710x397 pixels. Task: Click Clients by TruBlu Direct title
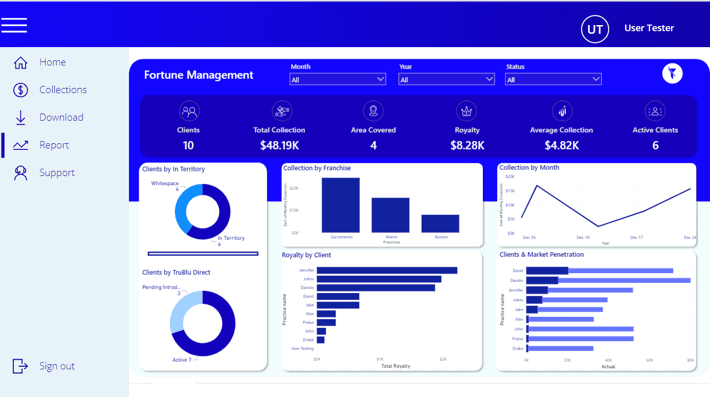tap(176, 272)
